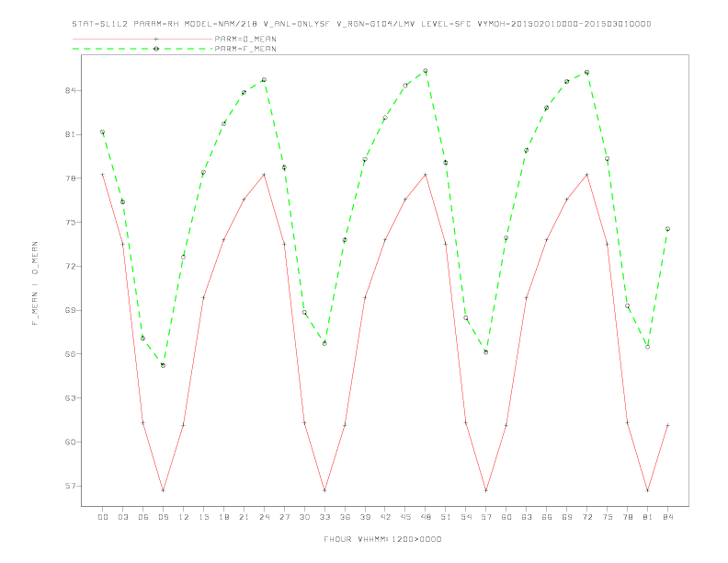728x563 pixels.
Task: Click x-axis forecast hour label 33
Action: pyautogui.click(x=324, y=517)
